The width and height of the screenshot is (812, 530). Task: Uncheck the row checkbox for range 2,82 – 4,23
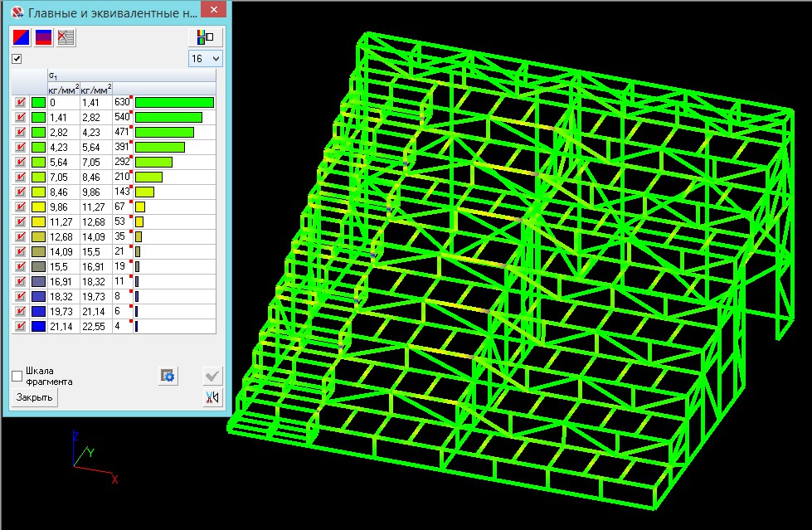20,133
